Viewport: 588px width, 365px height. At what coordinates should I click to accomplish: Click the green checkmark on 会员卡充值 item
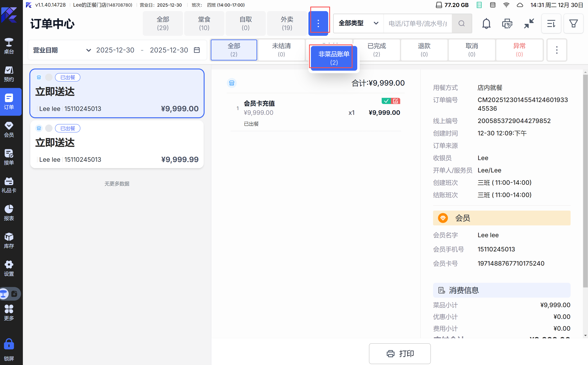click(386, 101)
